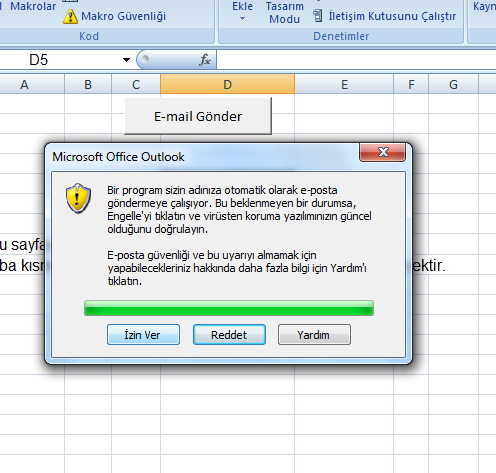Open the Makrolar command
Screen dimensions: 496x473
pos(33,6)
